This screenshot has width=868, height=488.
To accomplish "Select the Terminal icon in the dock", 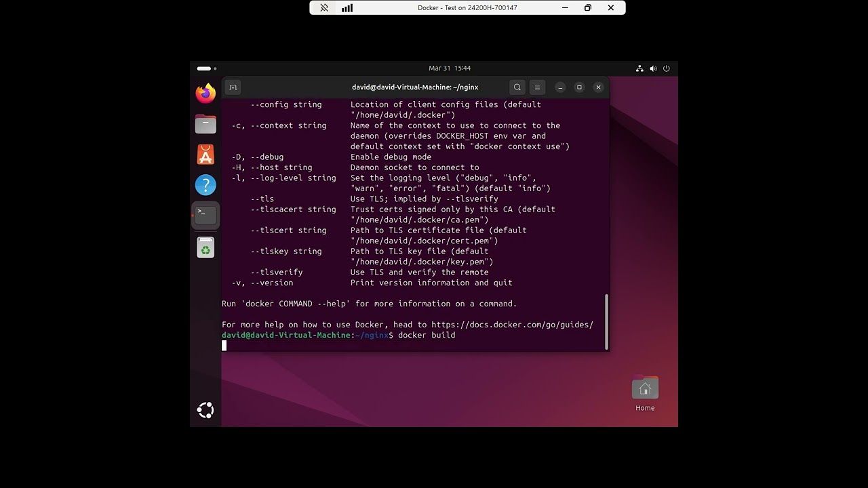I will click(205, 215).
